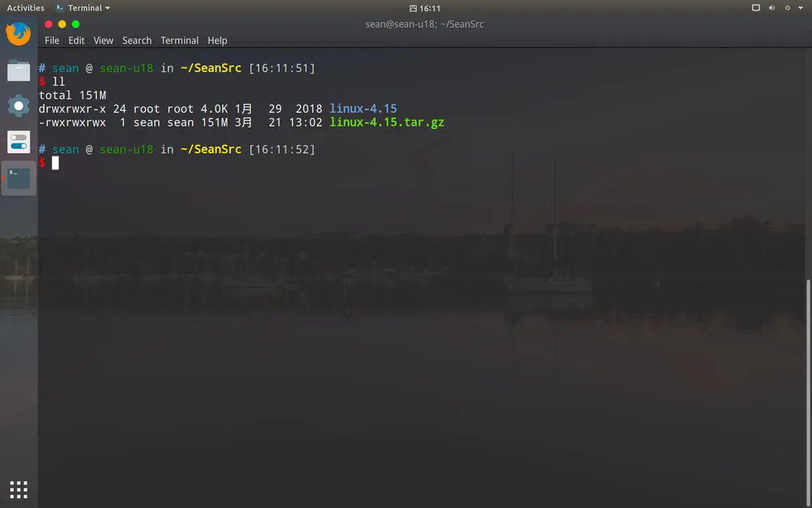This screenshot has width=812, height=508.
Task: Open the Terminal menu in the menu bar
Action: (179, 40)
